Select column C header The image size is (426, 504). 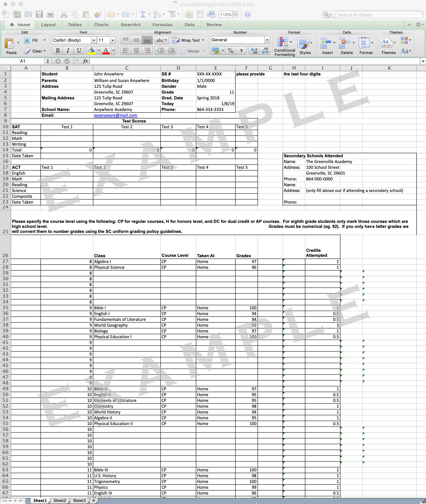tap(127, 68)
